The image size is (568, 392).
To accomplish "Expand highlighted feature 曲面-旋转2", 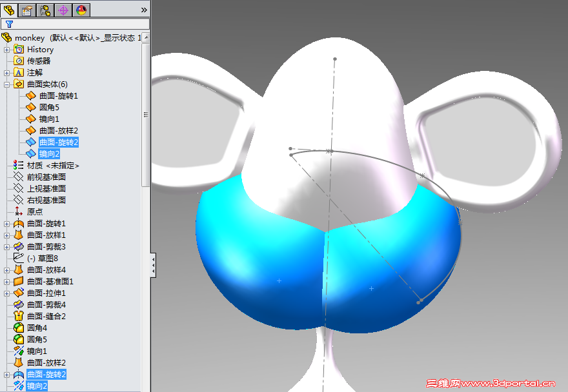I will tap(6, 375).
